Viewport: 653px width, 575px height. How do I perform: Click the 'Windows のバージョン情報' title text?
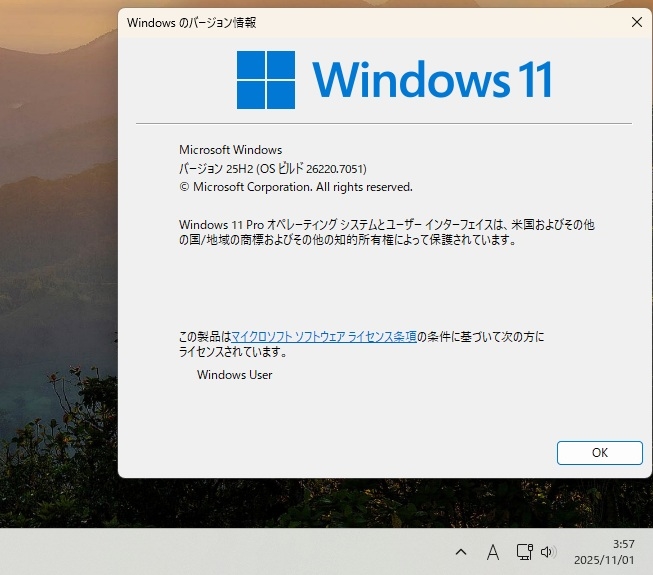pyautogui.click(x=192, y=22)
